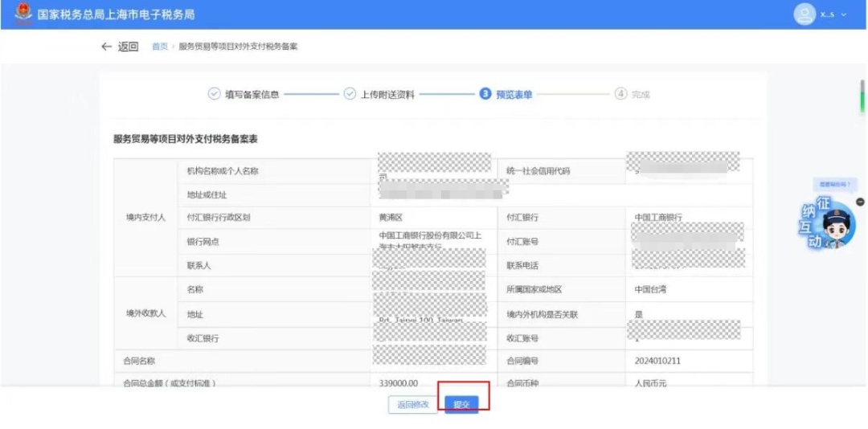
Task: Click the 联系电话 label
Action: (522, 266)
